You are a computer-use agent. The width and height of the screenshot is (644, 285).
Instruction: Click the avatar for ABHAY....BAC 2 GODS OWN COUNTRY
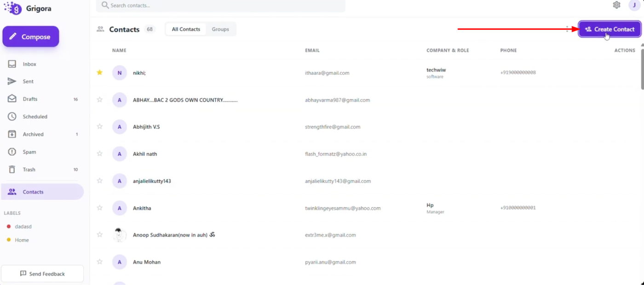(120, 100)
